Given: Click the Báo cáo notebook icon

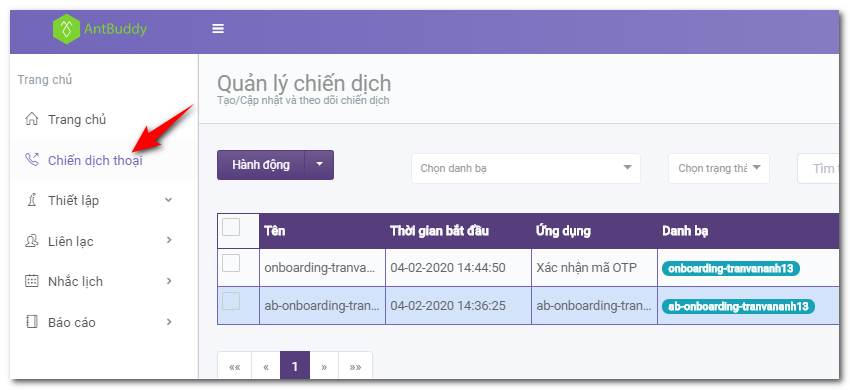Looking at the screenshot, I should pos(32,322).
